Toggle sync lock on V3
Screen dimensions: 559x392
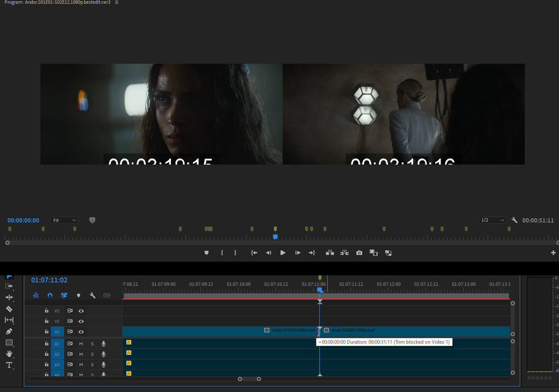click(70, 311)
